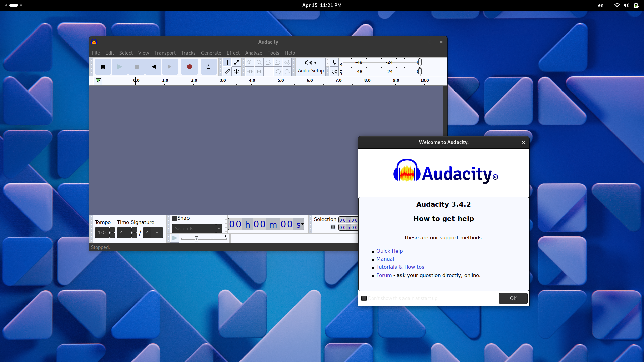Open the Tracks menu
This screenshot has height=362, width=644.
pyautogui.click(x=188, y=53)
